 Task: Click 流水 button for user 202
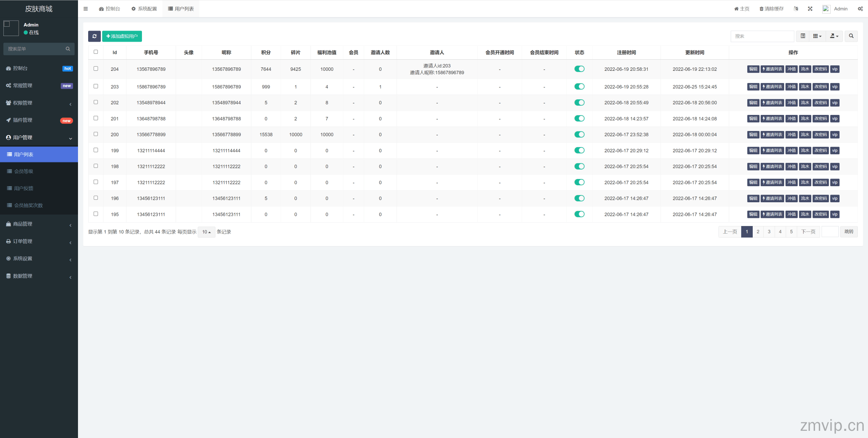[805, 103]
